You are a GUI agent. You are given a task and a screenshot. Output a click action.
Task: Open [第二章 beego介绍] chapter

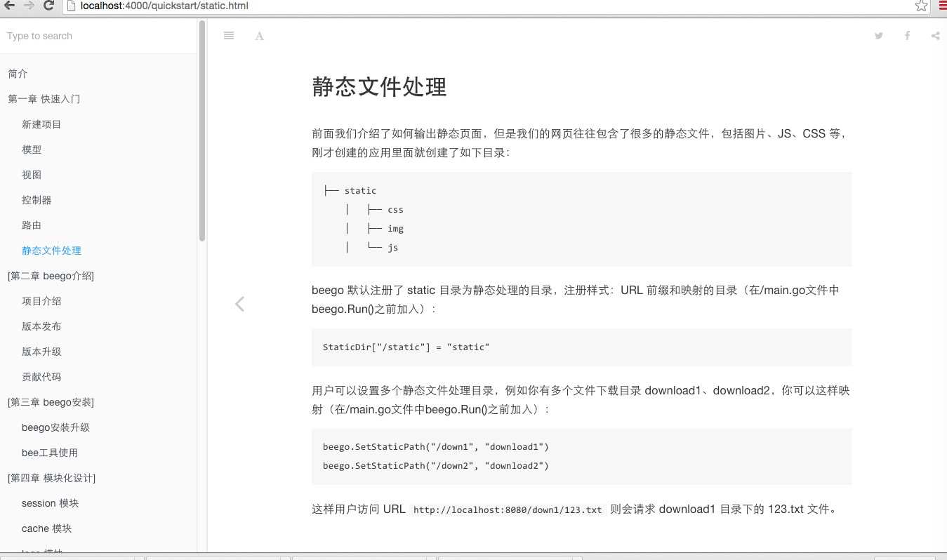(x=51, y=276)
